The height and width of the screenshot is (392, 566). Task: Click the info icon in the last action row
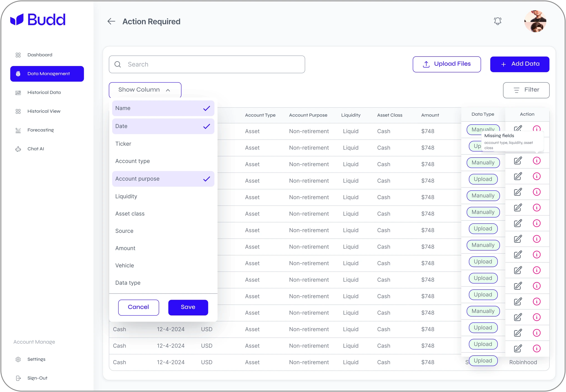point(537,348)
